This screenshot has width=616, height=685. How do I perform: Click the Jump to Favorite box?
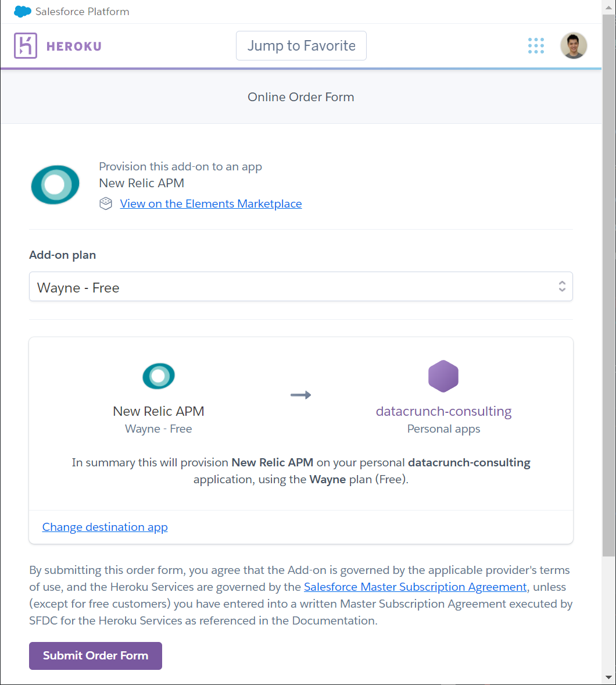301,45
